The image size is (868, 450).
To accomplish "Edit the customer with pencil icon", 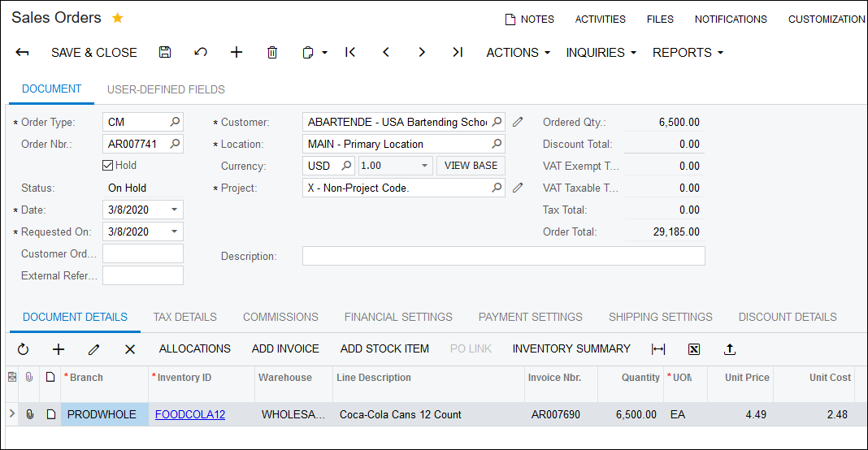I will 518,122.
